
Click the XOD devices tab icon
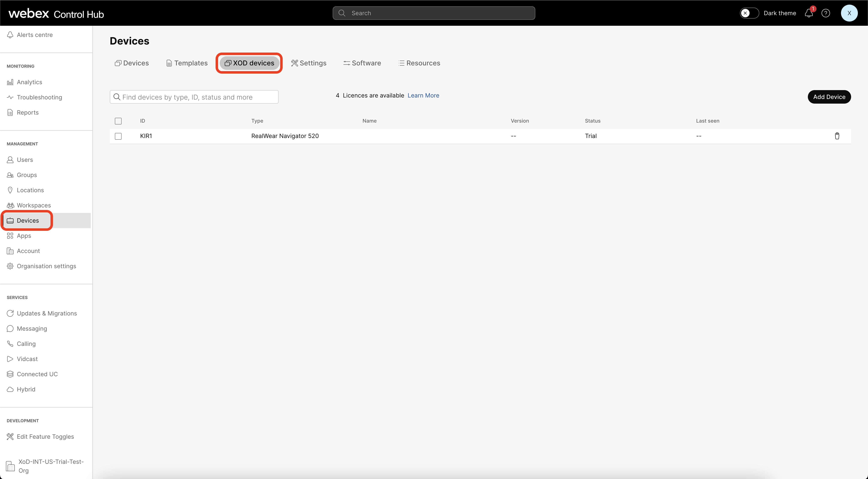click(228, 63)
